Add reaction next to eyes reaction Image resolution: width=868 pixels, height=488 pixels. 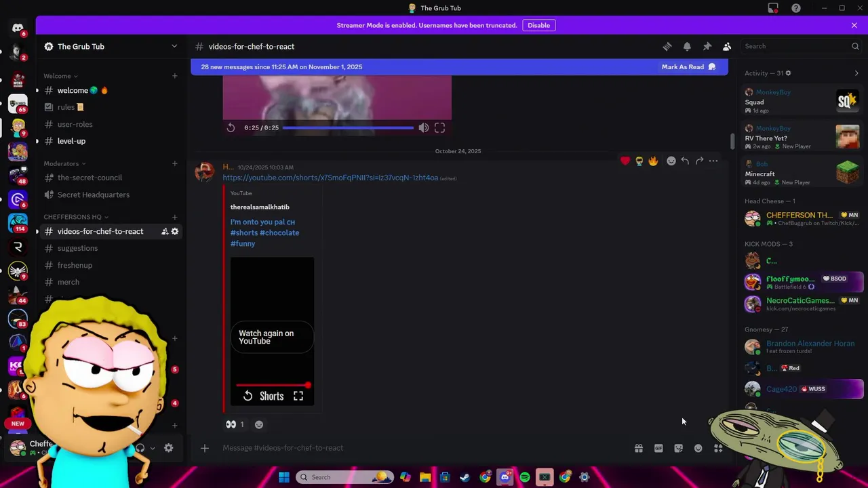tap(259, 424)
